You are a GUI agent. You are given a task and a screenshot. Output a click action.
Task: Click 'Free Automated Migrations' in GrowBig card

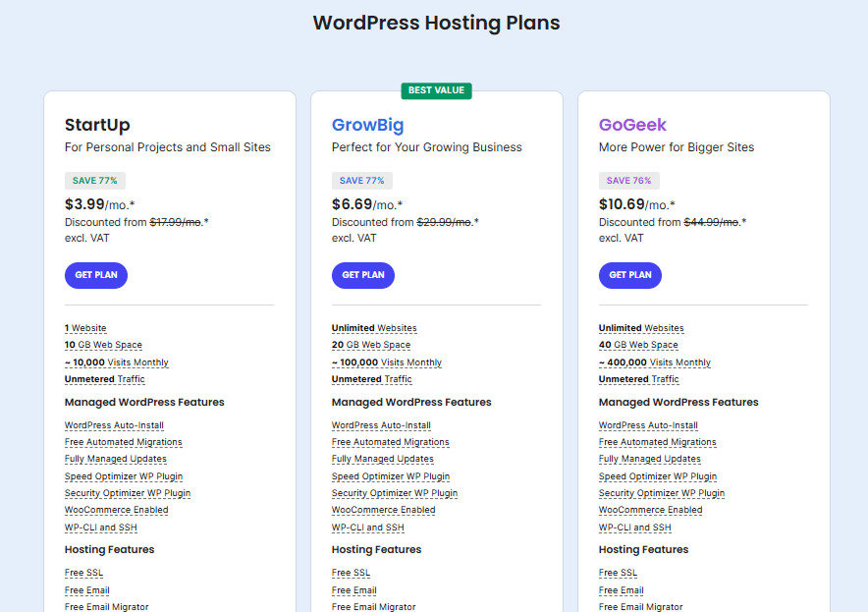(x=390, y=442)
